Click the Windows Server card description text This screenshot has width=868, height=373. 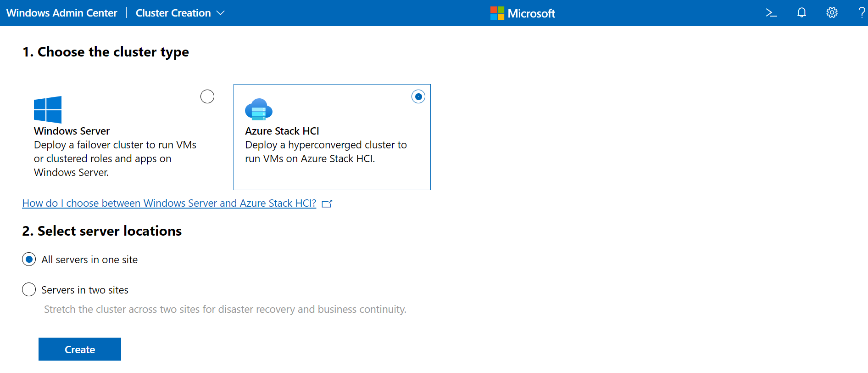point(115,158)
